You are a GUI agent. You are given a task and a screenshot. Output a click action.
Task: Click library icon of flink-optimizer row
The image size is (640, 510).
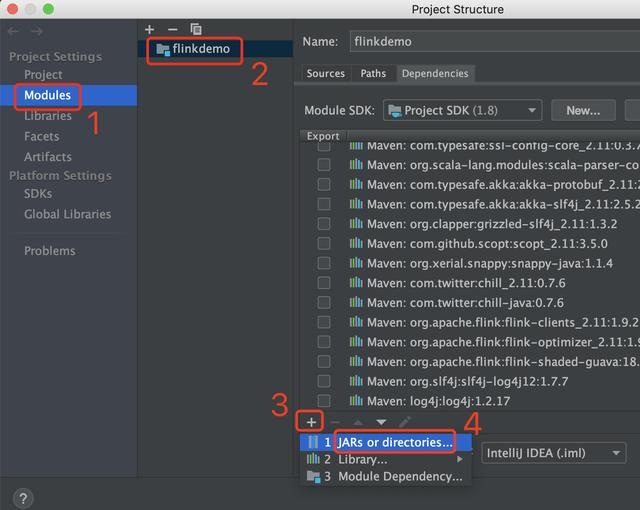356,341
